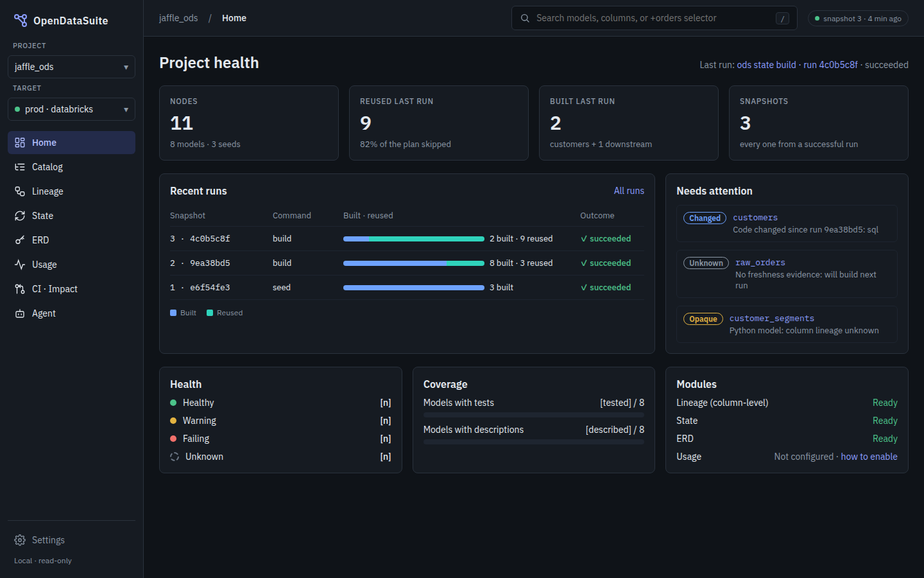The width and height of the screenshot is (924, 578).
Task: Open customer_segments model link
Action: pyautogui.click(x=771, y=319)
